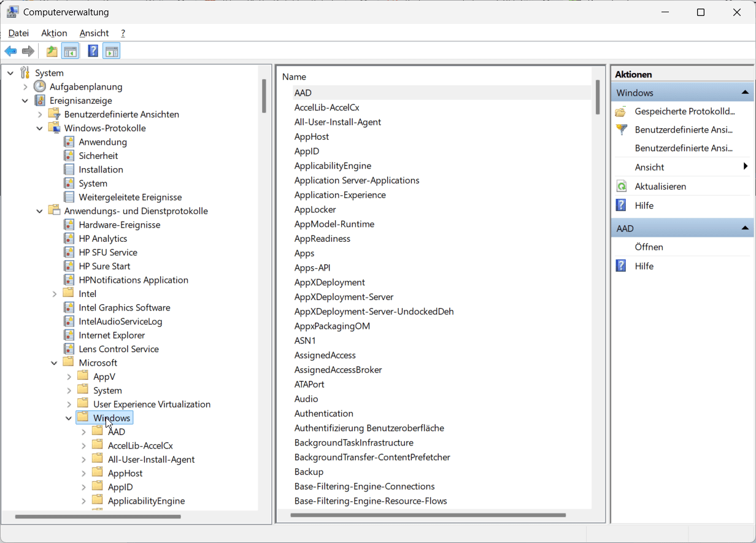Click the Computerverwaltung title bar app icon
Viewport: 756px width, 543px height.
pos(12,12)
